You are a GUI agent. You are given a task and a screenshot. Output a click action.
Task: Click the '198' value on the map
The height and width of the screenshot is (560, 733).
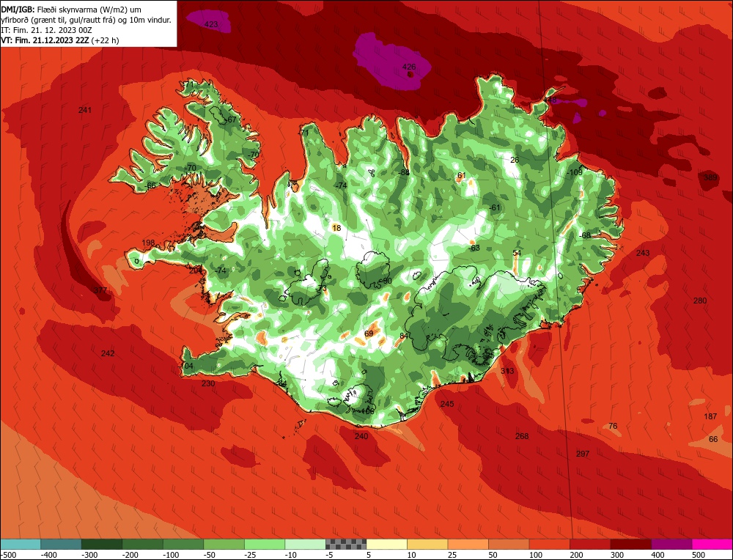(x=148, y=243)
